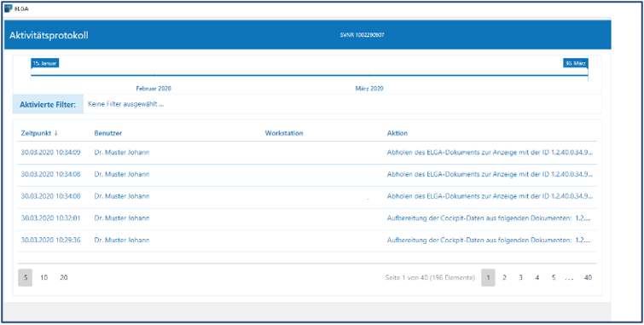Sort by the Workstation column header

(284, 133)
